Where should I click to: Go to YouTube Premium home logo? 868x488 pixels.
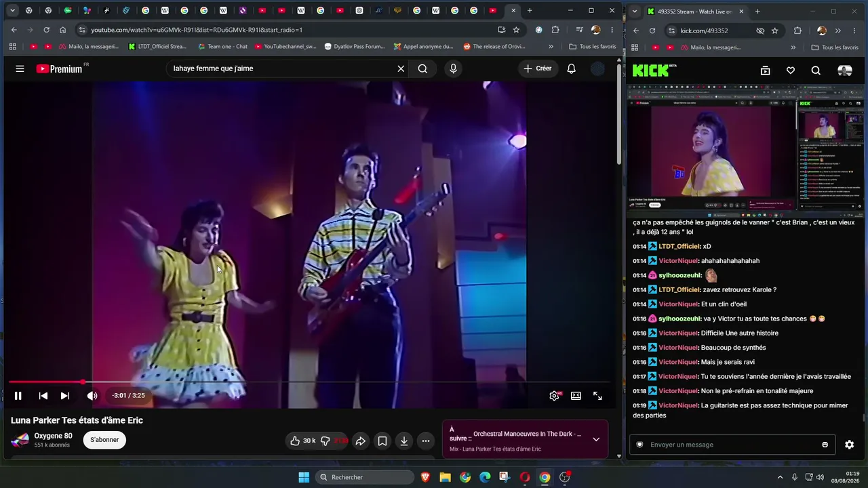(x=60, y=68)
